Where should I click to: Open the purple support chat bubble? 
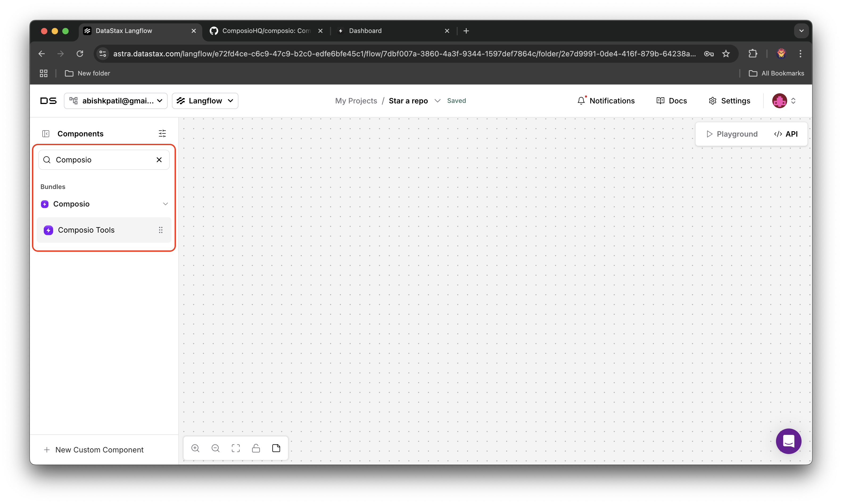click(x=788, y=441)
